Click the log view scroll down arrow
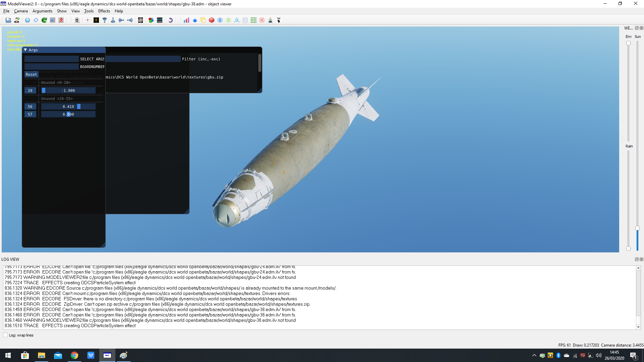 click(638, 327)
